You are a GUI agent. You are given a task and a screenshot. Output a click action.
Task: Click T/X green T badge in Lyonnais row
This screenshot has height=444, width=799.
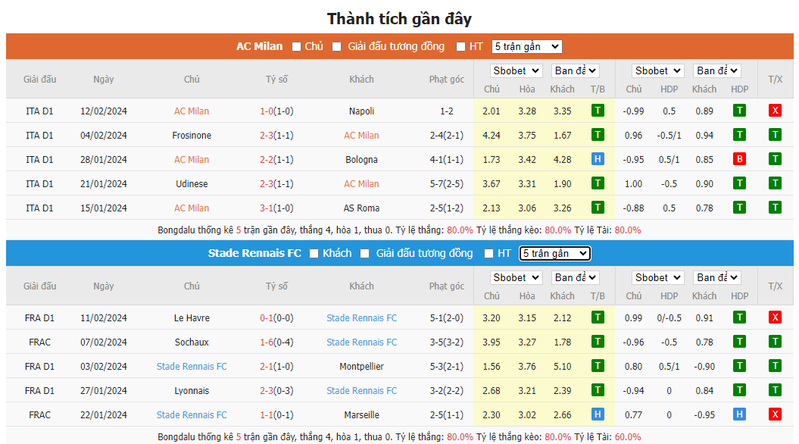tap(775, 390)
